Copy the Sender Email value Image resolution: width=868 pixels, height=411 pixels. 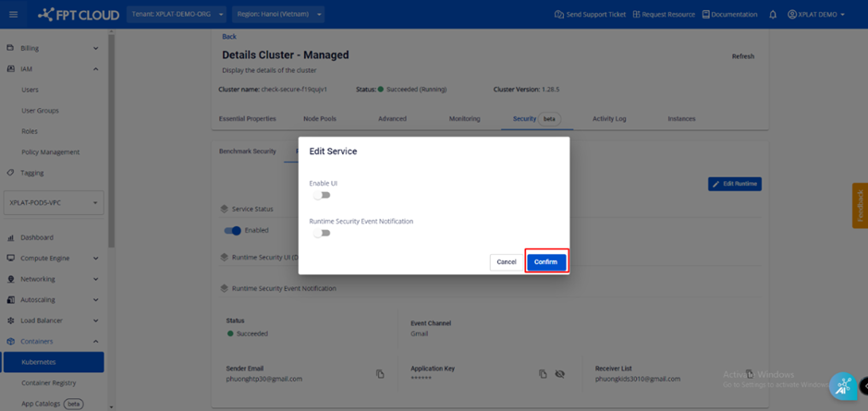tap(380, 374)
